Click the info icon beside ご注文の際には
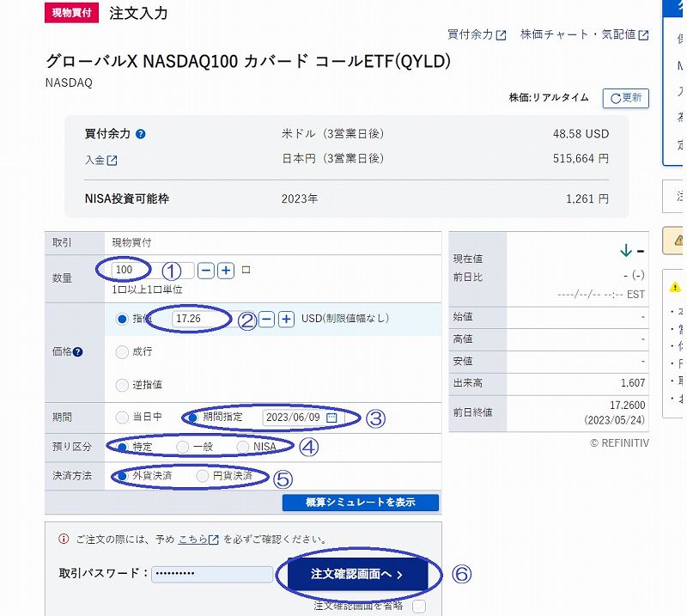 (64, 539)
